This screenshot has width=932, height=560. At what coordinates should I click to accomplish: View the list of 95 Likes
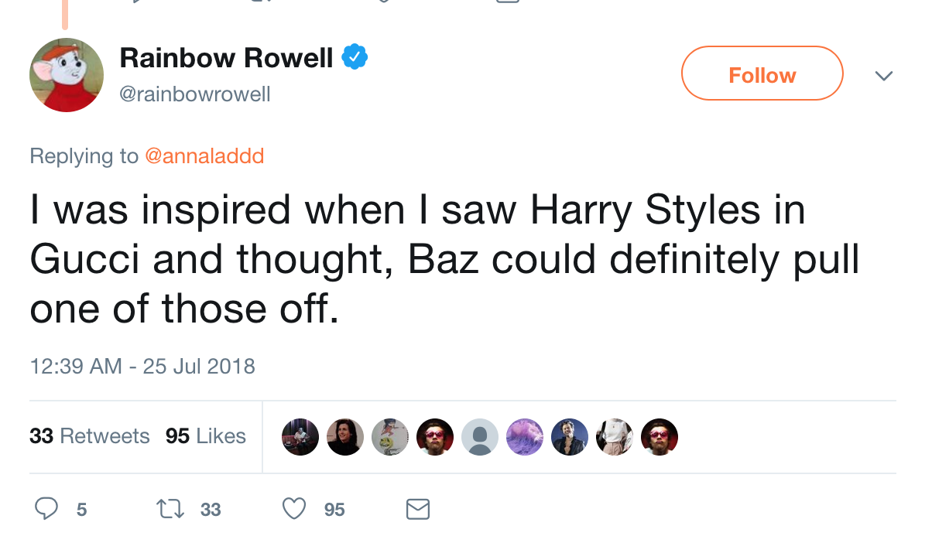coord(206,436)
